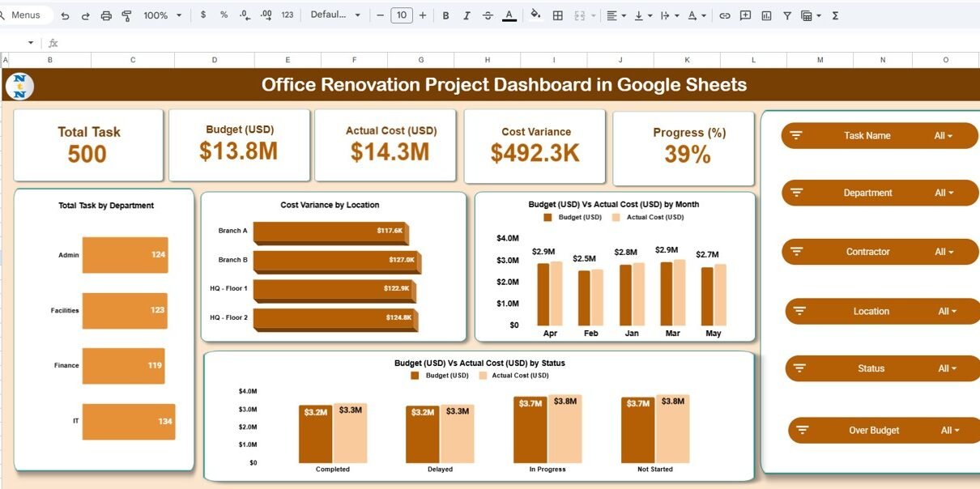This screenshot has width=980, height=489.
Task: Click the Insert chart icon
Action: pyautogui.click(x=766, y=15)
